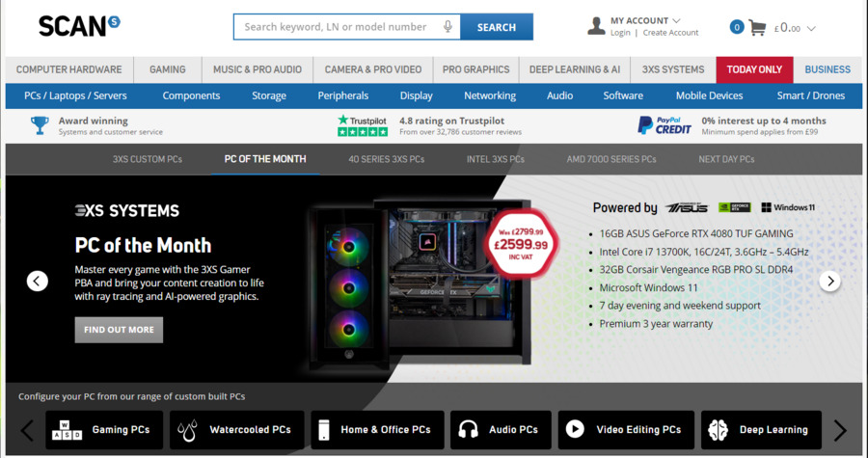
Task: Select the Camera & Pro Video tab
Action: 373,69
